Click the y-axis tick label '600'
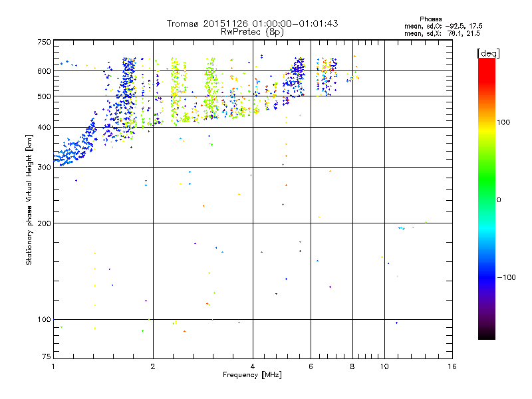The width and height of the screenshot is (532, 399). click(x=44, y=71)
